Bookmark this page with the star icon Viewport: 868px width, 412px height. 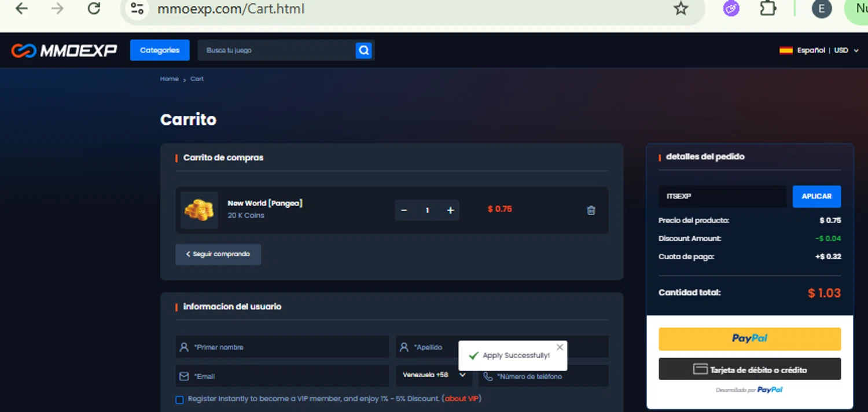[x=681, y=9]
